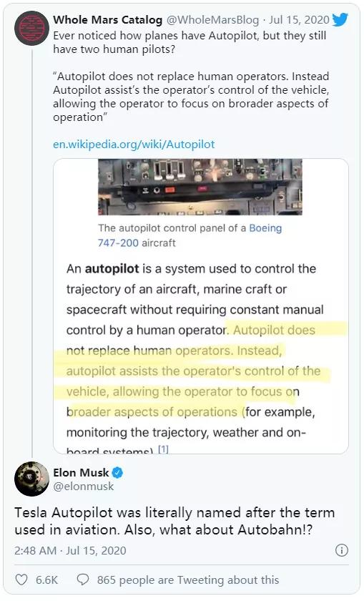Open the en.wikipedia.org/wiki/Autopilot link
Screen dimensions: 364x601
pyautogui.click(x=134, y=145)
